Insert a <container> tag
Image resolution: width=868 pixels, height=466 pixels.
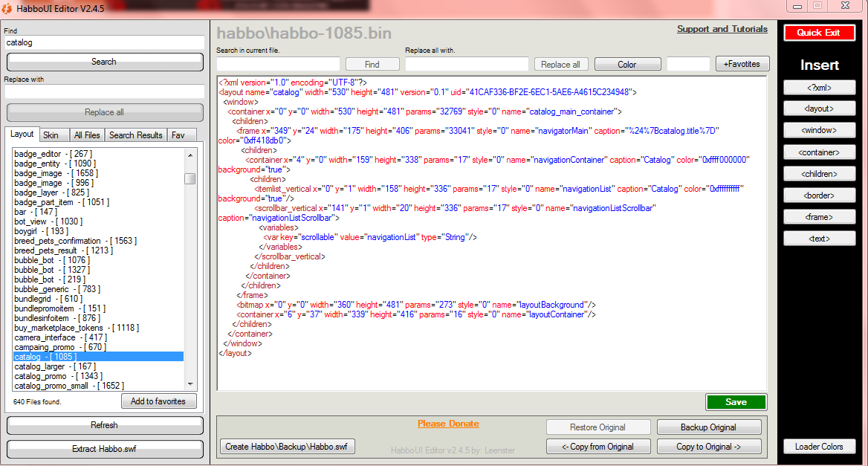pyautogui.click(x=819, y=153)
